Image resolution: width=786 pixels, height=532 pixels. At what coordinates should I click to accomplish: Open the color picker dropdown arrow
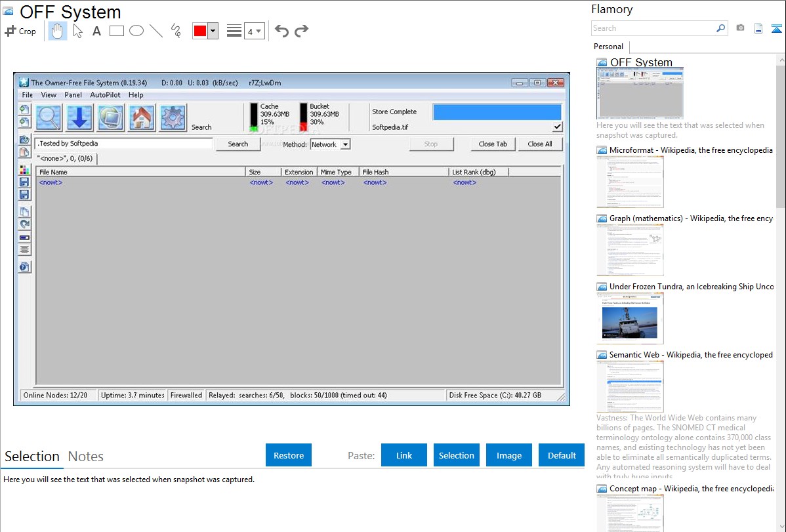pos(213,31)
